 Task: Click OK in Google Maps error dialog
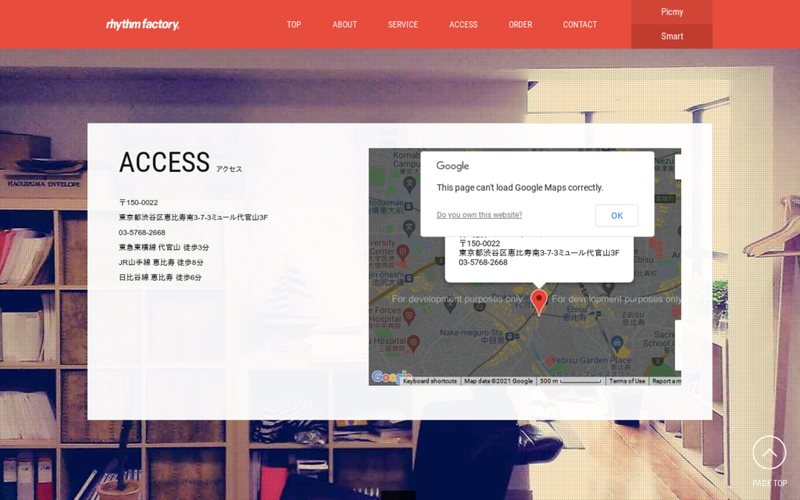(616, 215)
